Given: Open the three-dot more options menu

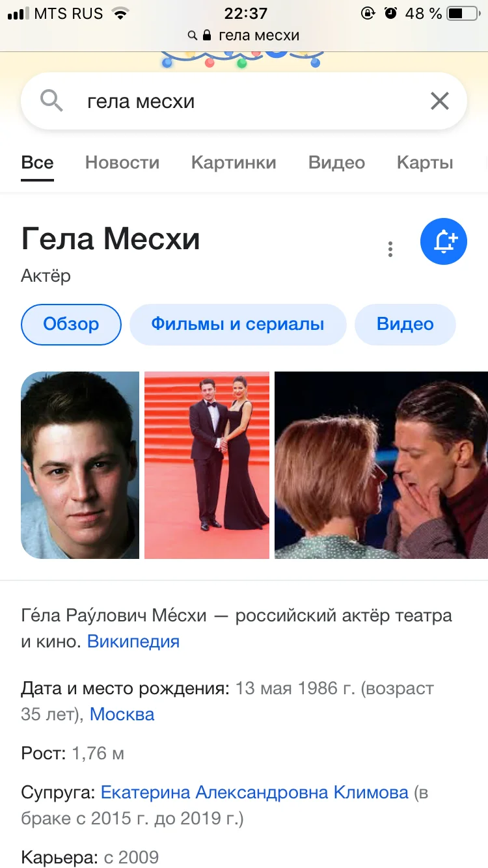Looking at the screenshot, I should tap(390, 249).
